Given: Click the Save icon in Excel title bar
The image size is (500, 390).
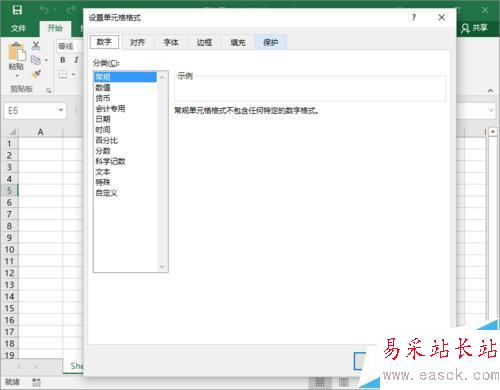Looking at the screenshot, I should (17, 10).
